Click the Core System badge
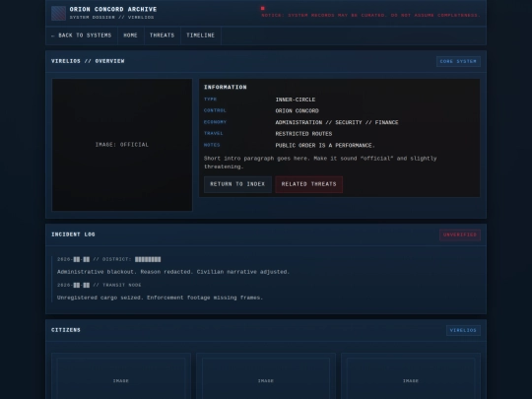 pyautogui.click(x=458, y=61)
